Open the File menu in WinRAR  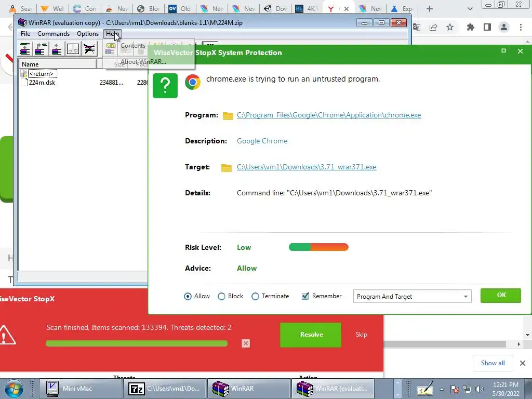pyautogui.click(x=25, y=34)
